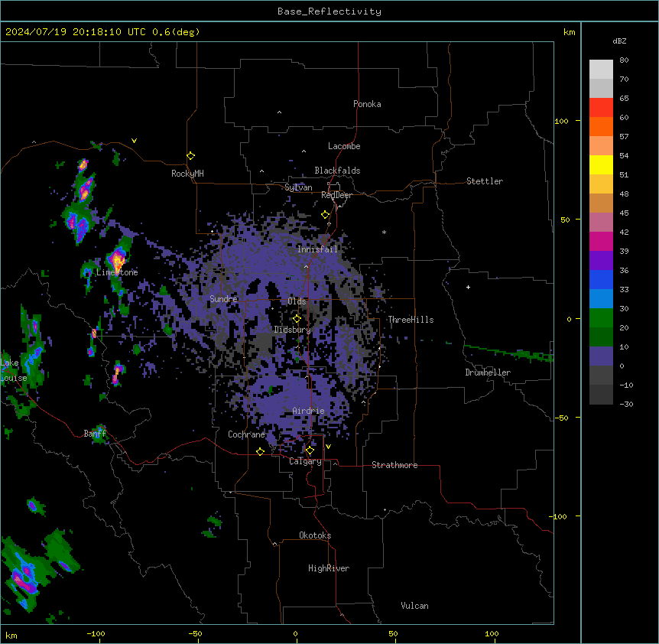This screenshot has width=659, height=644.
Task: Click the yellow diamond marker below Cochrane
Action: 260,451
